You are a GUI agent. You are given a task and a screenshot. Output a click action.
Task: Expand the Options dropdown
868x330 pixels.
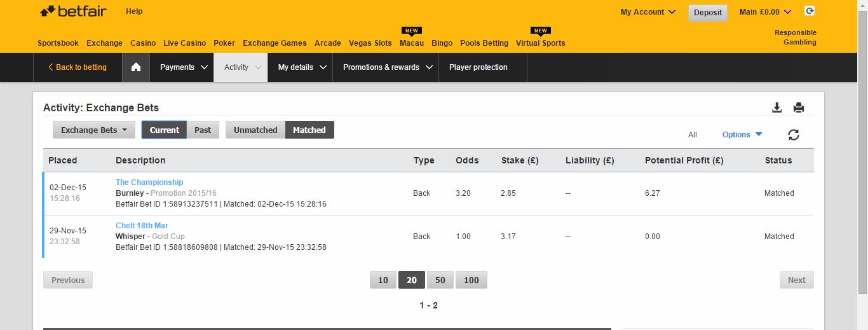[x=742, y=134]
